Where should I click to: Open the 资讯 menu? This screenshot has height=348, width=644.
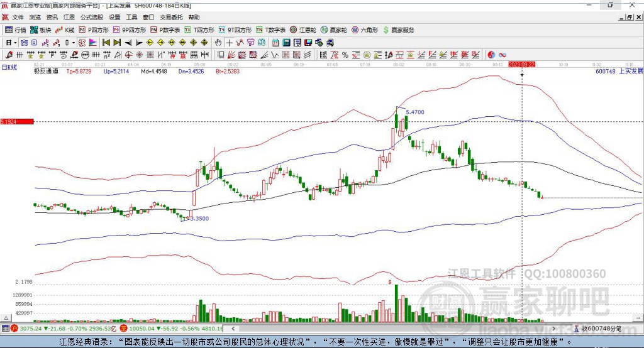(52, 17)
